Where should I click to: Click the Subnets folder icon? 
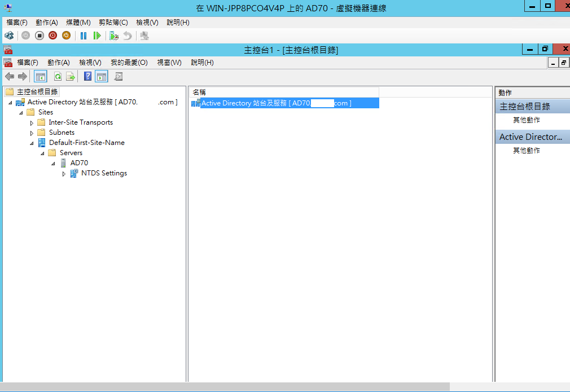(41, 133)
